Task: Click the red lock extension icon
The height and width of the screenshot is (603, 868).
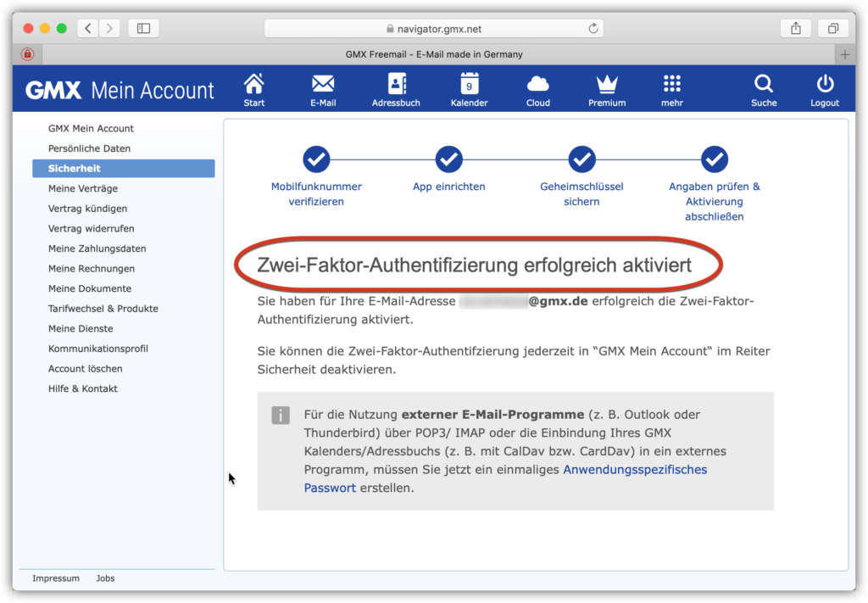Action: [28, 54]
